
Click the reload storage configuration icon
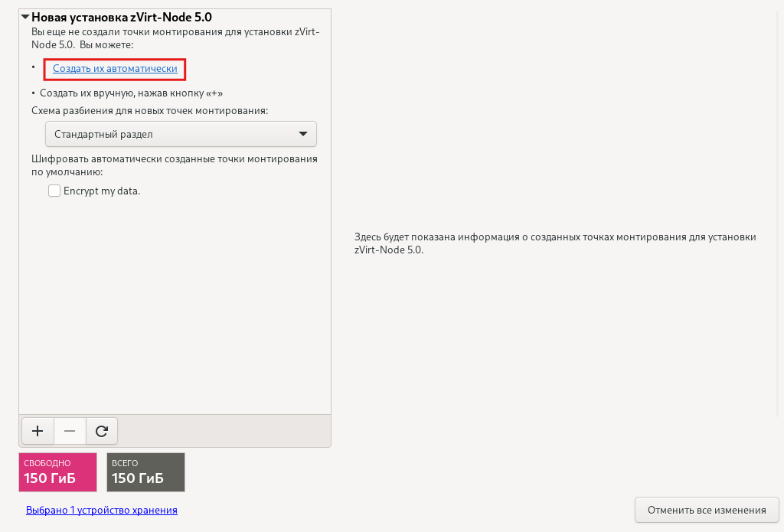[102, 431]
